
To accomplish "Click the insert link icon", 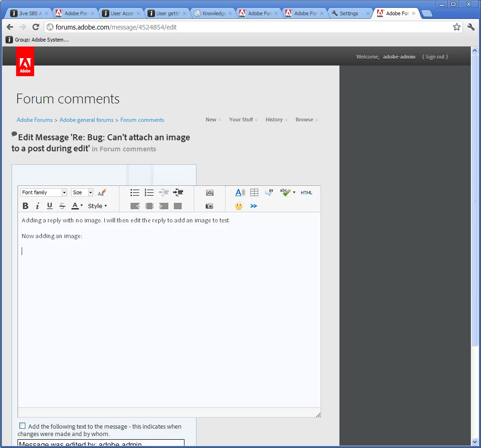I will [240, 192].
